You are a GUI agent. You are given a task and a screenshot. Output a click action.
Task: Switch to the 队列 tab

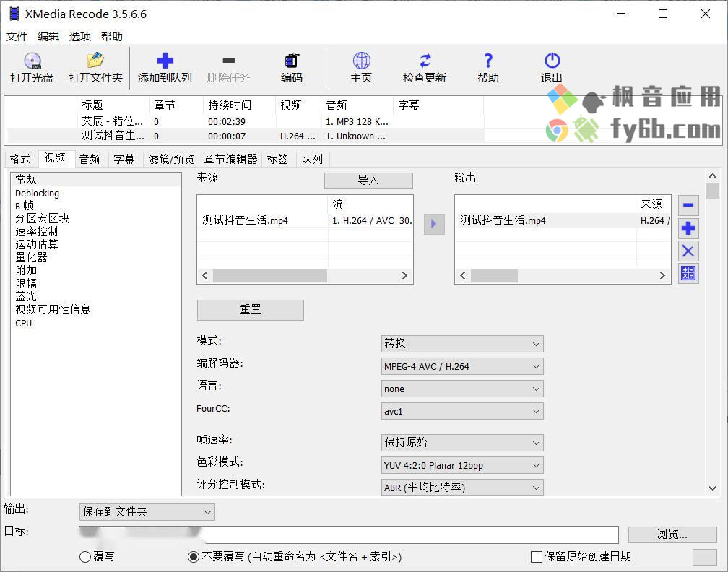click(312, 159)
